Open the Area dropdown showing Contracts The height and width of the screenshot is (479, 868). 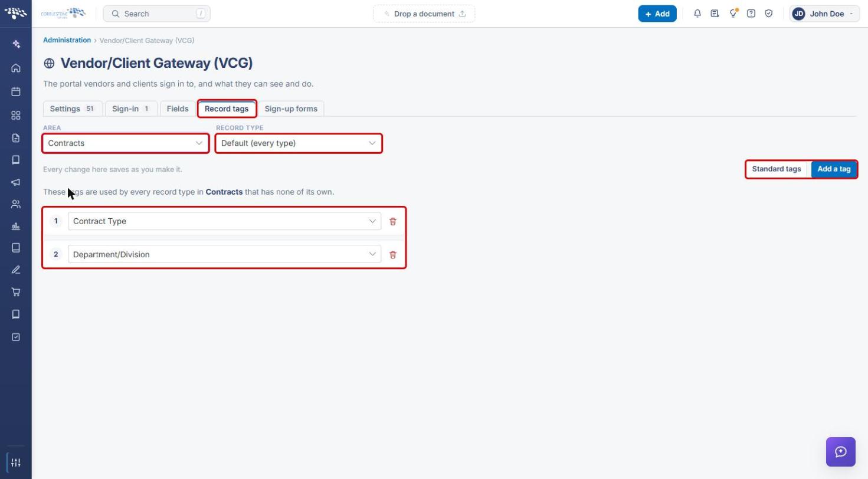point(126,143)
